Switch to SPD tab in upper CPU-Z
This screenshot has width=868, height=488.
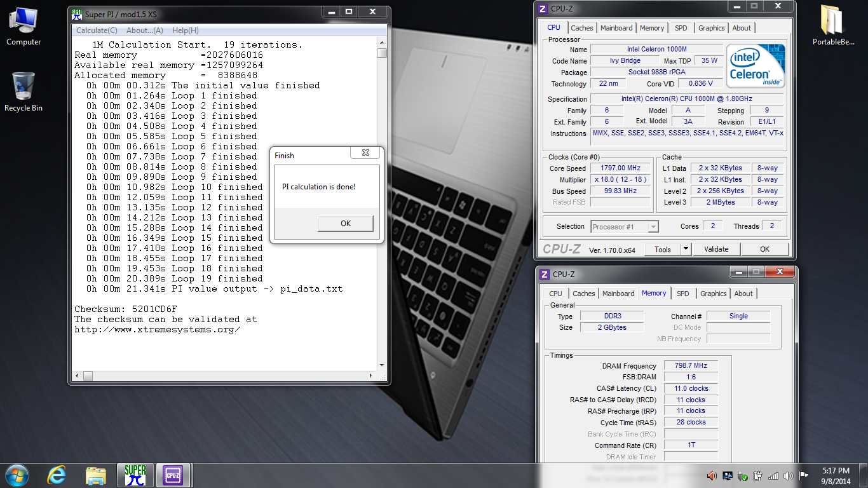pos(681,28)
